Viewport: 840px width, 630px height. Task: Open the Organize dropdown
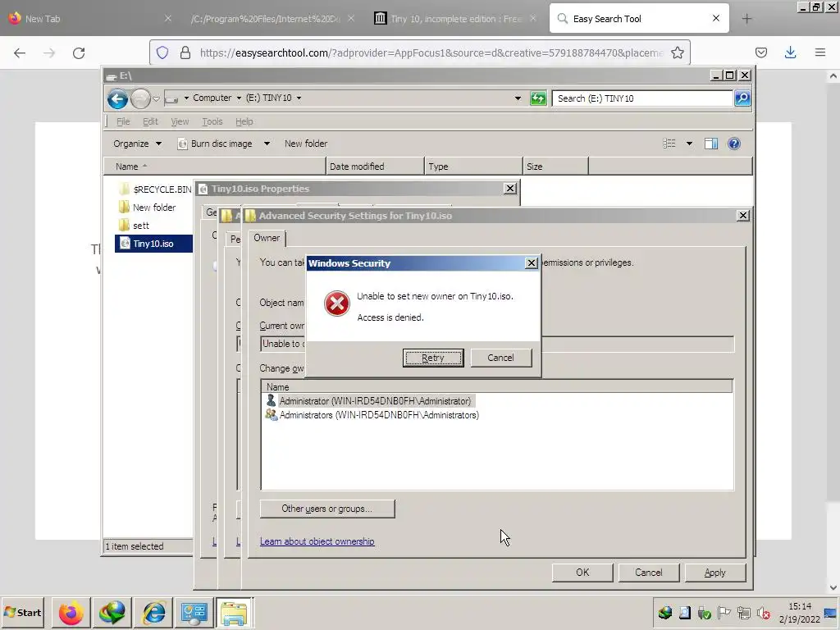tap(137, 144)
